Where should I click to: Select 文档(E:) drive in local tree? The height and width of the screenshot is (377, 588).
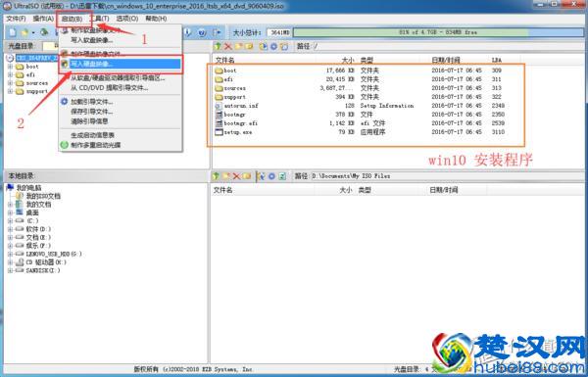[x=38, y=238]
